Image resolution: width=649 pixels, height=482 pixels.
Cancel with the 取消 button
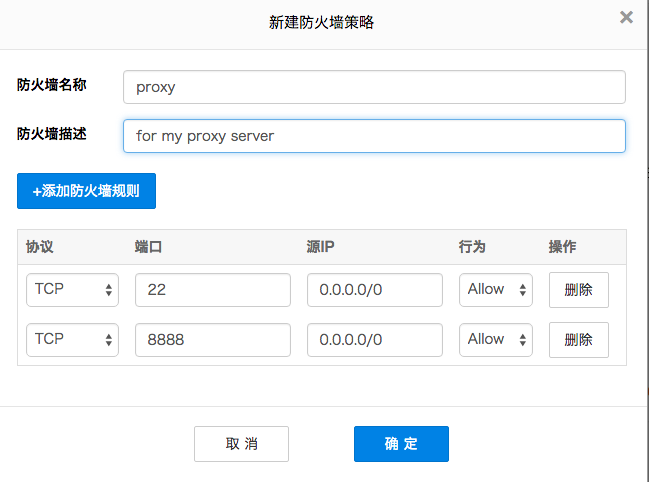(x=241, y=444)
